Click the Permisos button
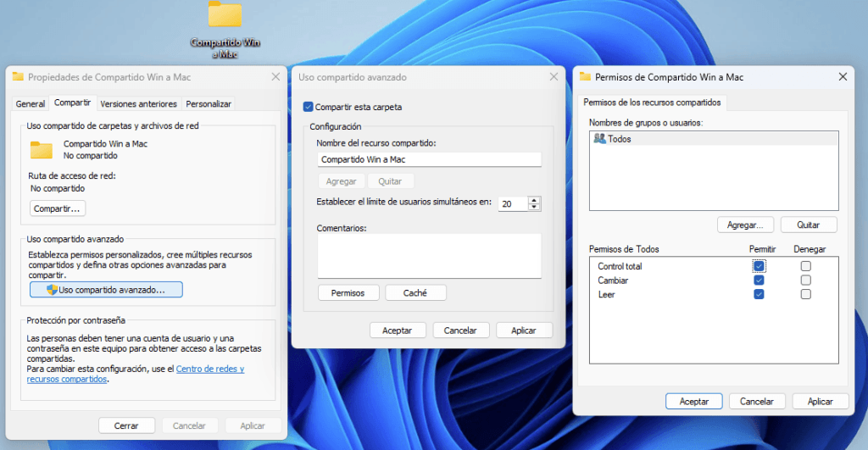 click(348, 292)
